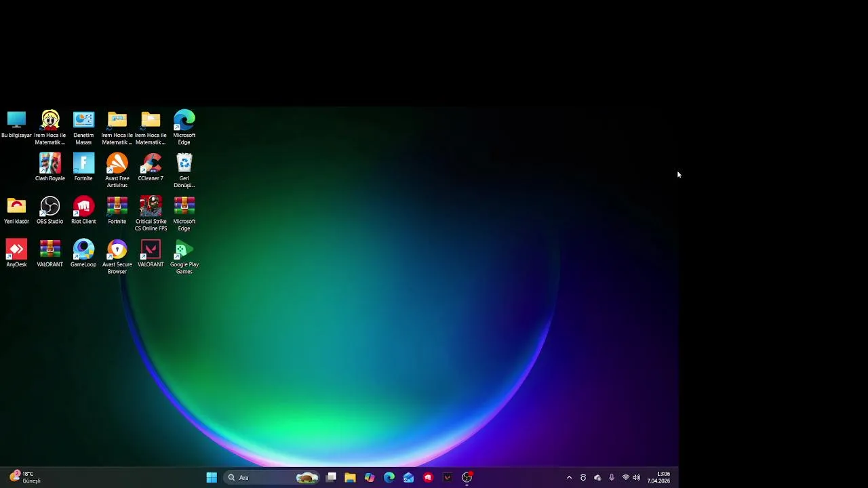Launch Fortnite icon with blue F logo

[x=83, y=167]
